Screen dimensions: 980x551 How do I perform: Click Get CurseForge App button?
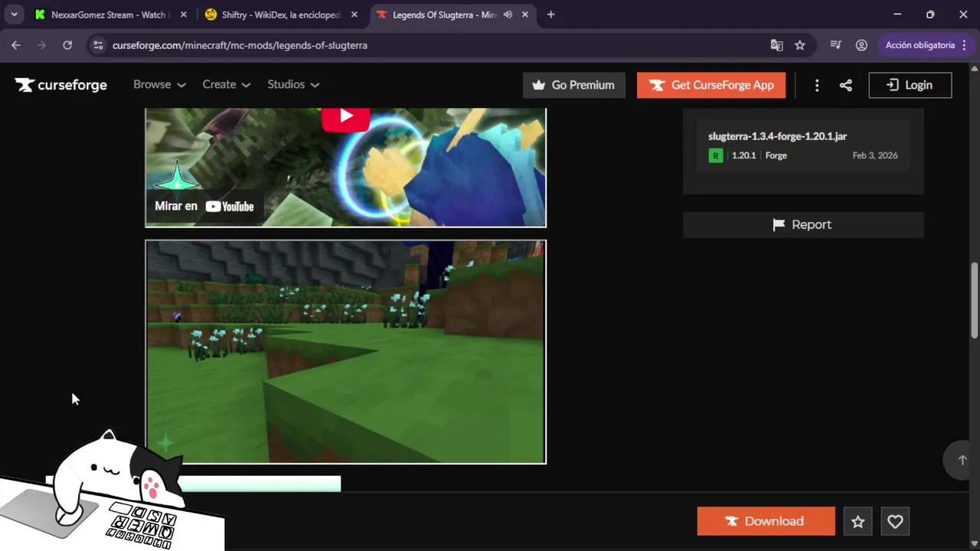(711, 85)
